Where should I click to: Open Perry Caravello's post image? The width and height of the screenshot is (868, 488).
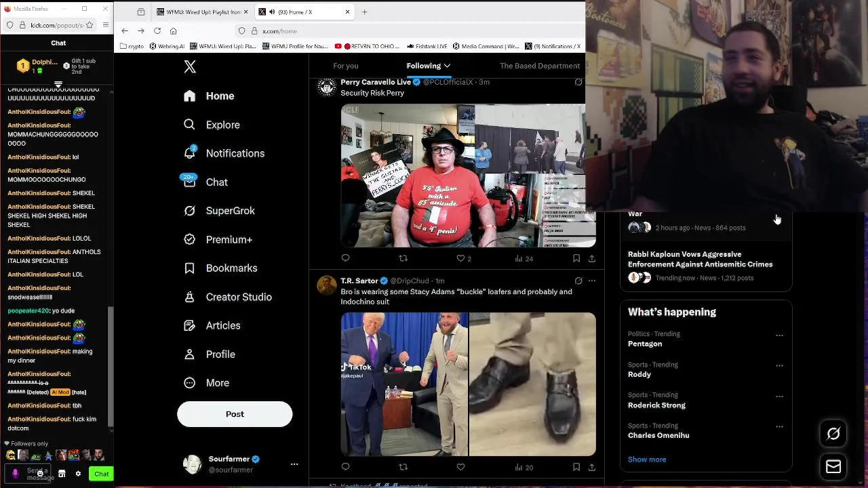[x=468, y=176]
